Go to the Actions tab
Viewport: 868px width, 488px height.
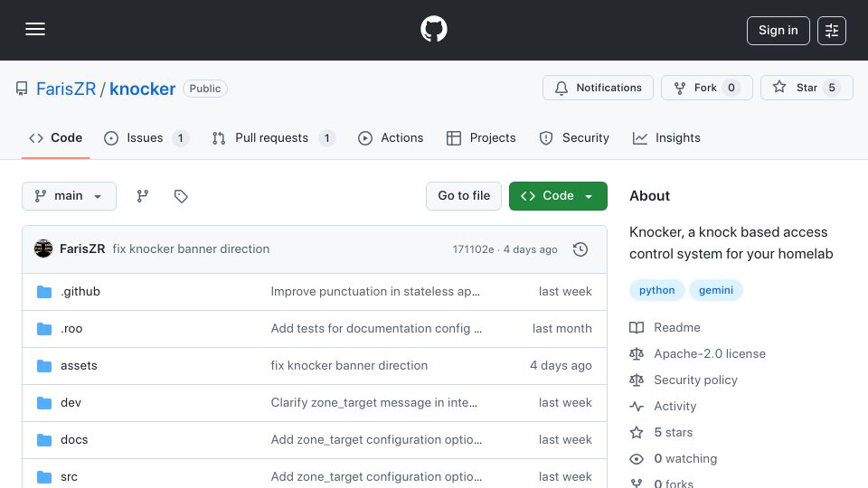(391, 137)
